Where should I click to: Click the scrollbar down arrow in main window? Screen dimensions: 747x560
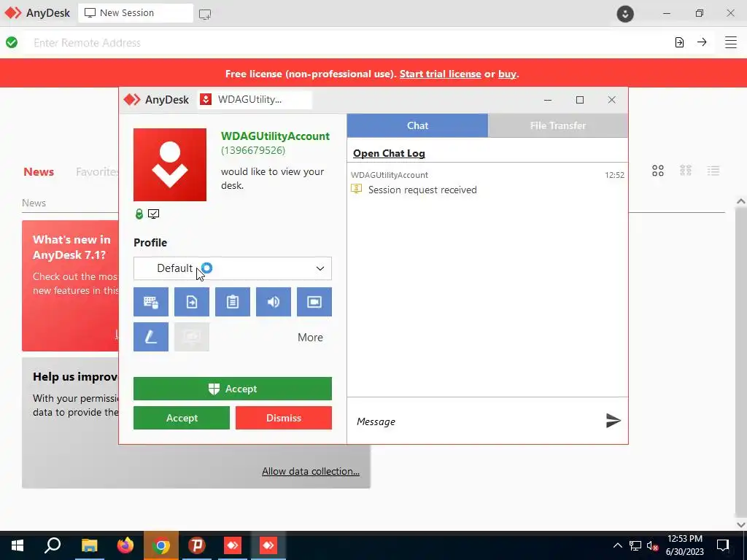click(741, 525)
